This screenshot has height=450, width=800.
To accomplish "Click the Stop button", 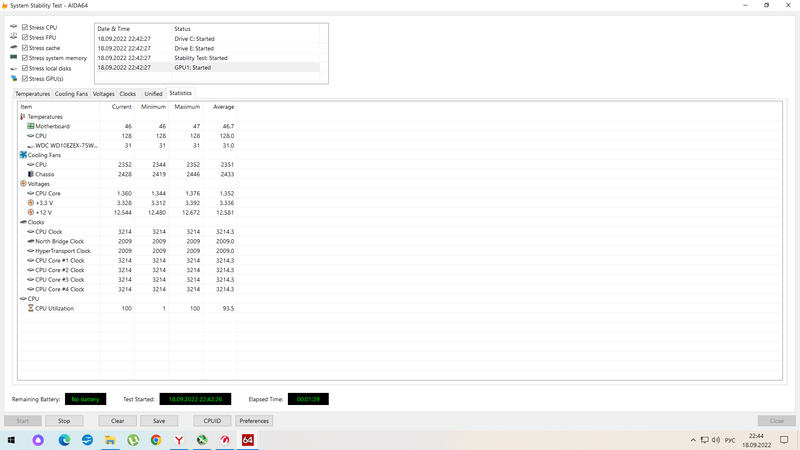I will pos(64,421).
